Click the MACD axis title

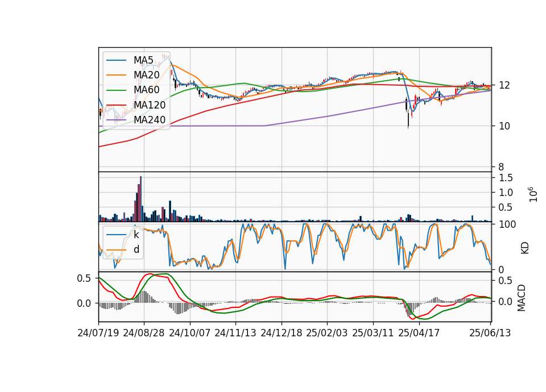(522, 298)
